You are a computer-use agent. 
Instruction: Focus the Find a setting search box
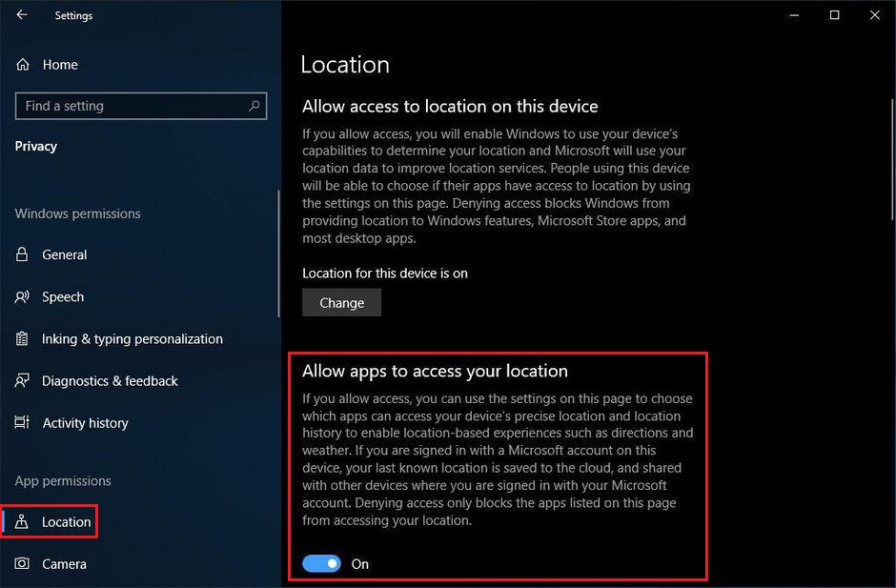141,106
